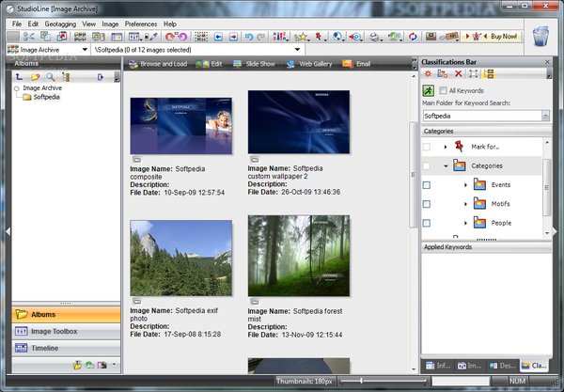564x392 pixels.
Task: Click the blue left arrow Previous icon
Action: (218, 37)
